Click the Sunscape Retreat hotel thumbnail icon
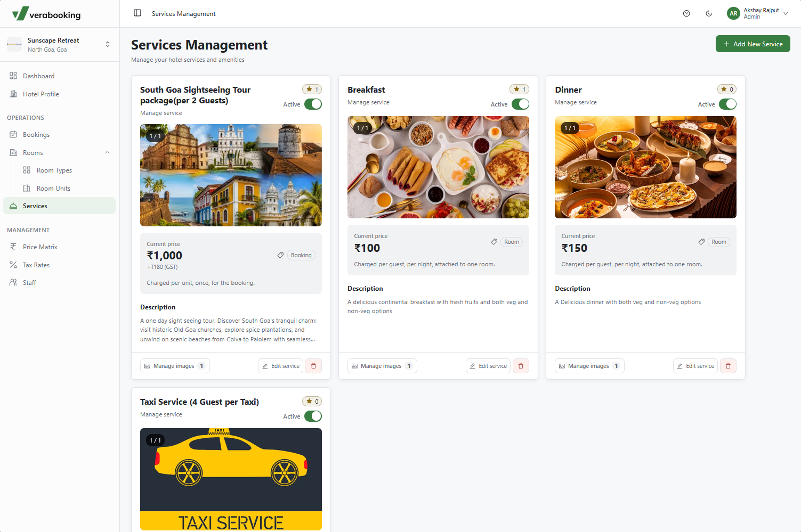 point(14,44)
